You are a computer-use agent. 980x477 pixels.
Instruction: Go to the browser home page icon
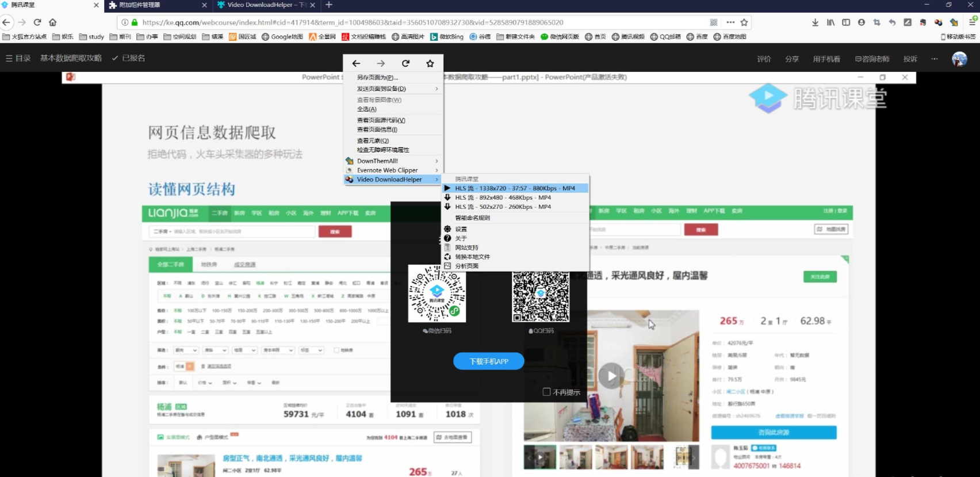(53, 22)
